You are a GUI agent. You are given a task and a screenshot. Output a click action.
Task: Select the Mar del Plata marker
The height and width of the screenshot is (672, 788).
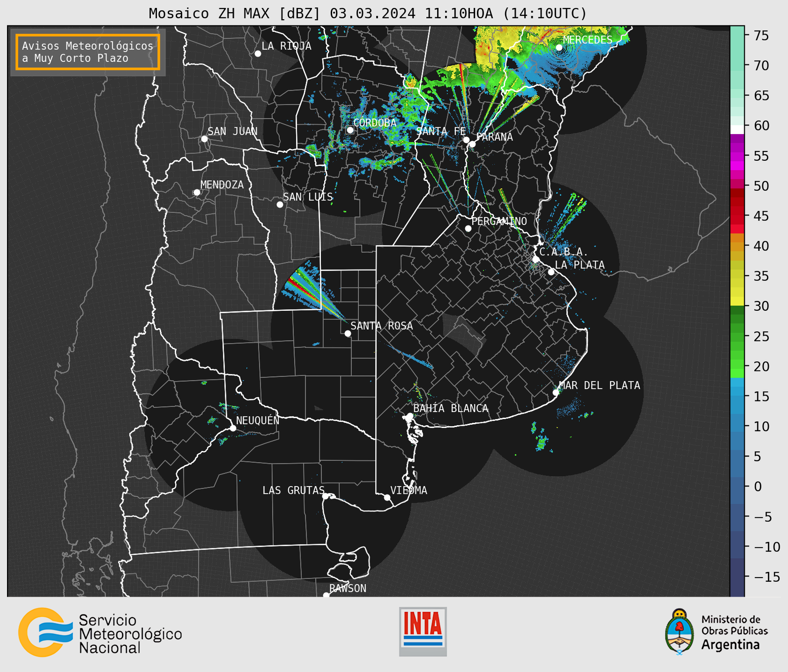coord(556,393)
